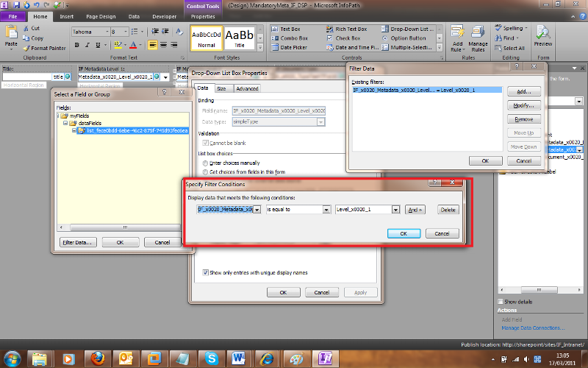Switch to Word on the taskbar
The image size is (588, 368).
(x=238, y=358)
